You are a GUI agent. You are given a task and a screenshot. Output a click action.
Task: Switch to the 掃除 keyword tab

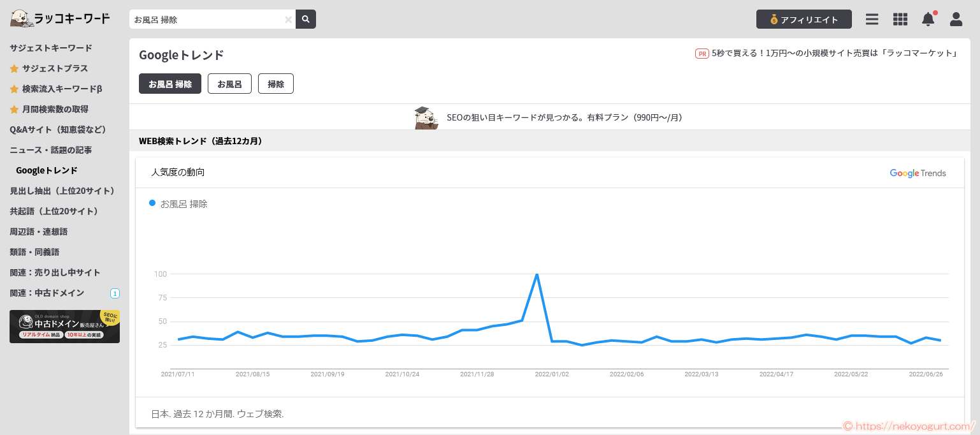(275, 84)
